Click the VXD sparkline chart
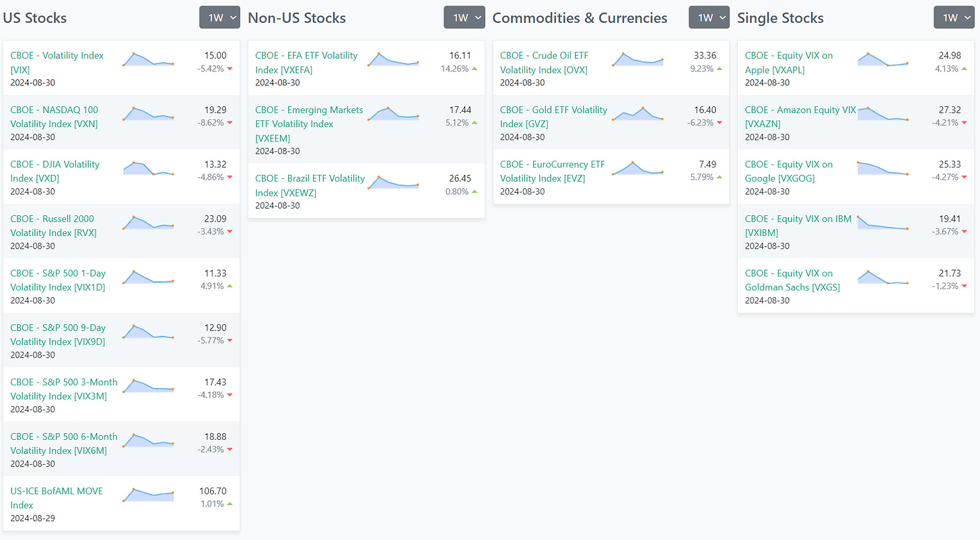980x540 pixels. coord(149,168)
